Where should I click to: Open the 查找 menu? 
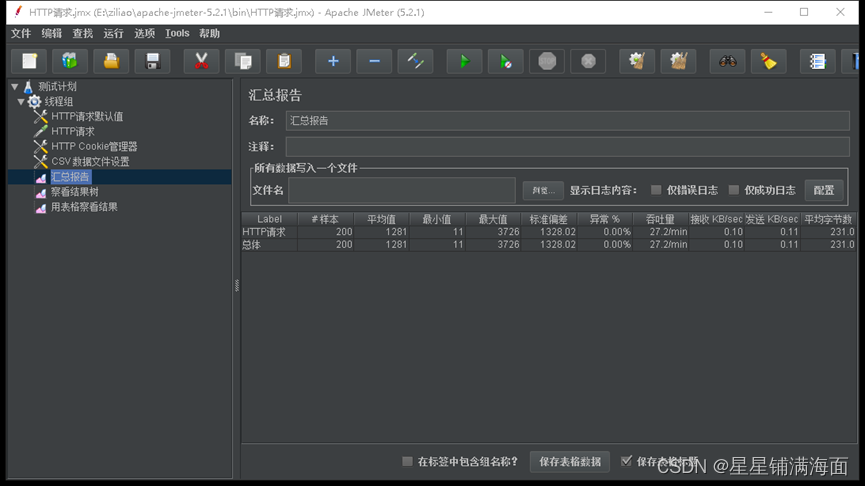pyautogui.click(x=83, y=34)
